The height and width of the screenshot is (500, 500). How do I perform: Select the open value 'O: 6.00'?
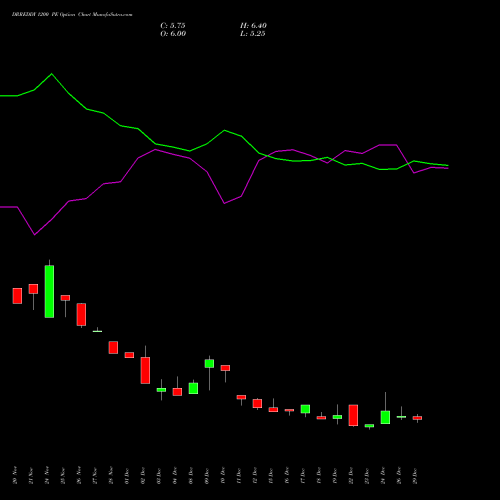tap(173, 34)
